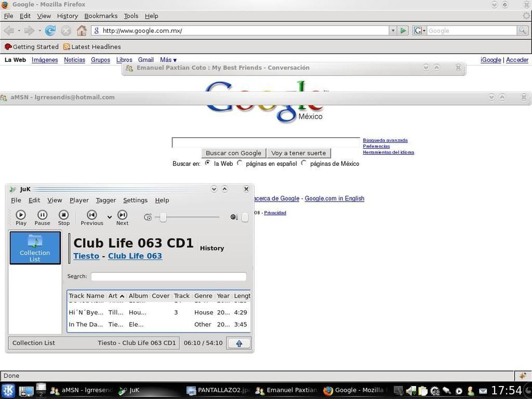
Task: Open the search engine selector dropdown
Action: click(x=419, y=31)
